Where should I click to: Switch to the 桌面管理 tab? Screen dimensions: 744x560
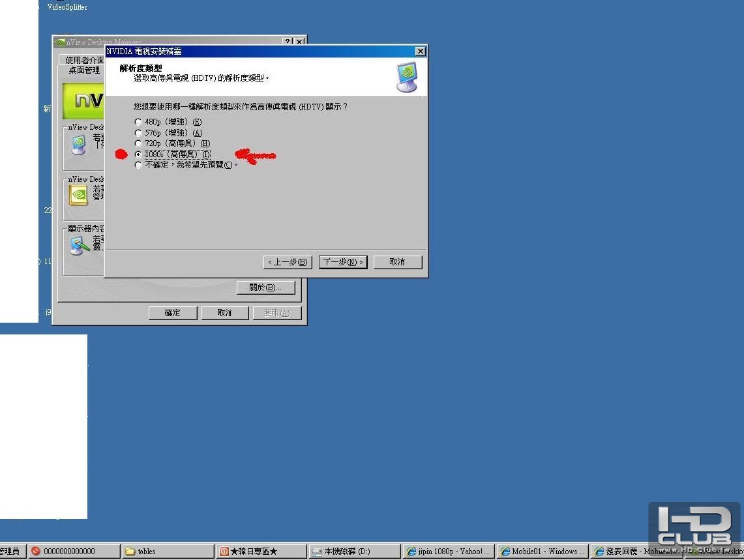click(x=84, y=70)
